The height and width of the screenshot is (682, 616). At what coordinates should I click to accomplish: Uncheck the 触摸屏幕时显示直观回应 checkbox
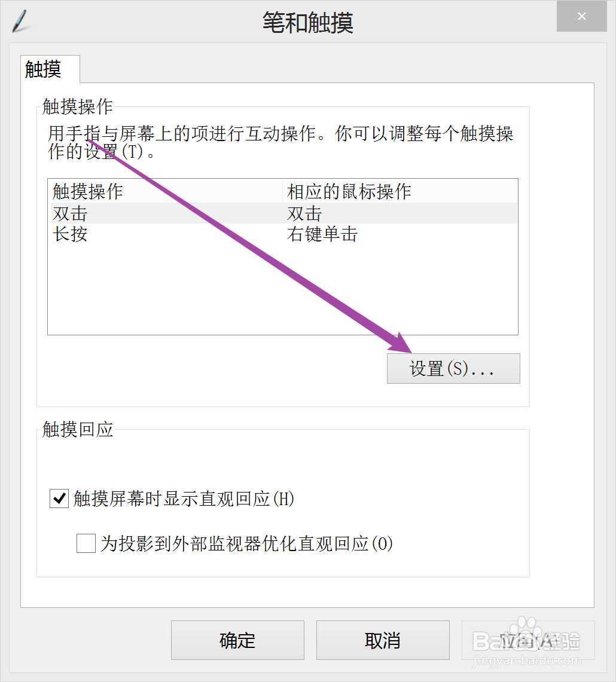pos(59,498)
